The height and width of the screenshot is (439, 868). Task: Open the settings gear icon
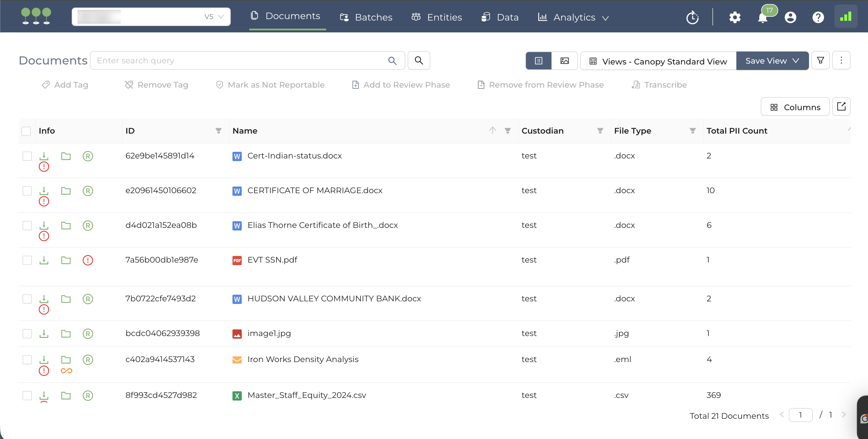(735, 18)
